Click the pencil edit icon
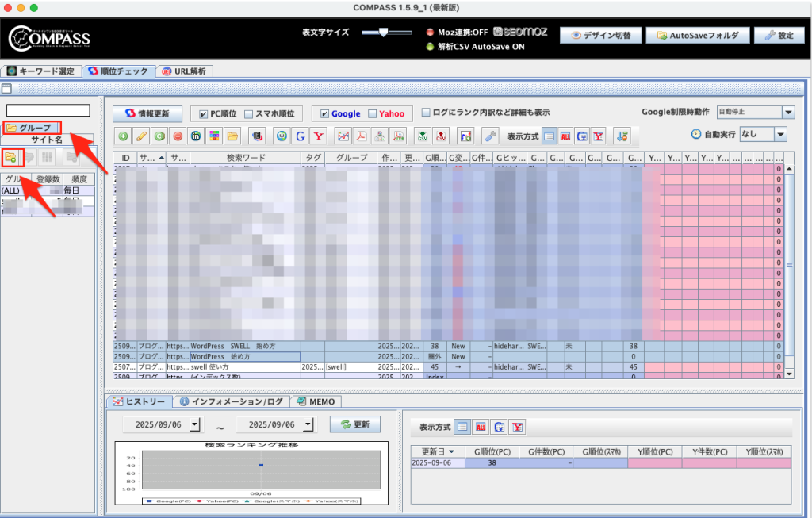The width and height of the screenshot is (812, 518). pos(140,136)
